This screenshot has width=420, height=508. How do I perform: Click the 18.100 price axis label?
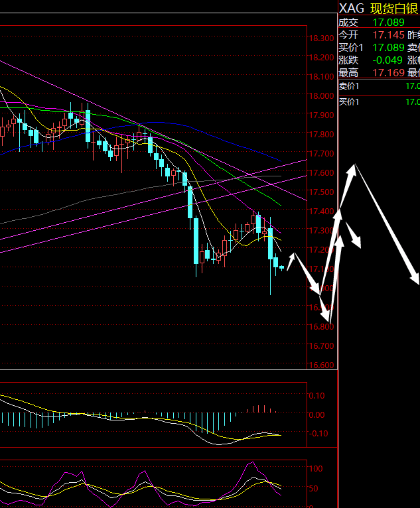(x=321, y=77)
